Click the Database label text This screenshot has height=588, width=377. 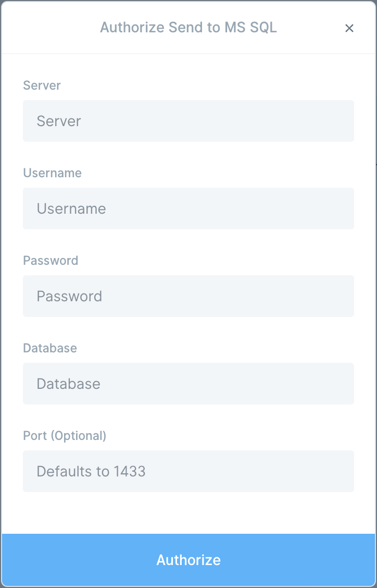pyautogui.click(x=50, y=348)
